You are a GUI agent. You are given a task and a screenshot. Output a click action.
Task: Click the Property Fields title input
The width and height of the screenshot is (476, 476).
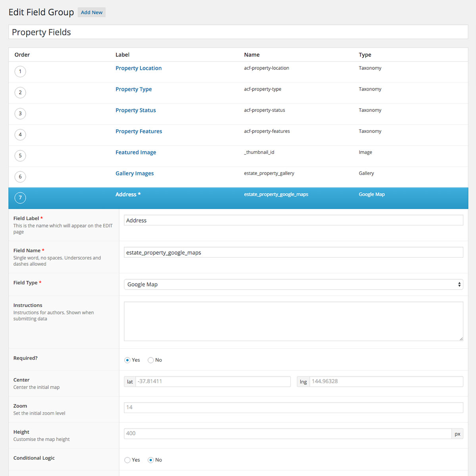238,32
